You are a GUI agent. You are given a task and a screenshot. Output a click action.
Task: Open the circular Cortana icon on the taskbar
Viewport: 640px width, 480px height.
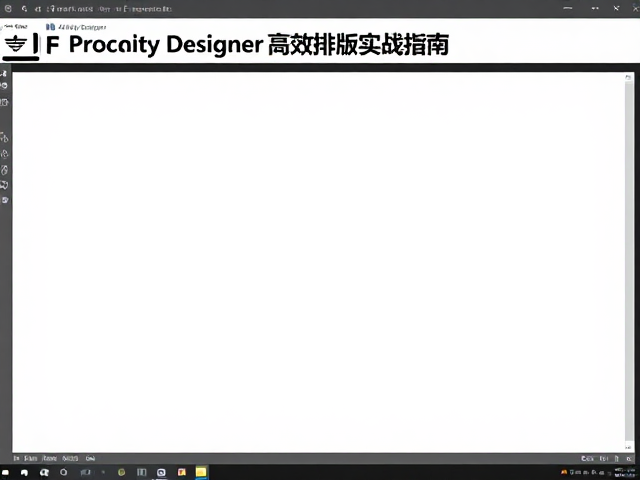click(x=64, y=472)
